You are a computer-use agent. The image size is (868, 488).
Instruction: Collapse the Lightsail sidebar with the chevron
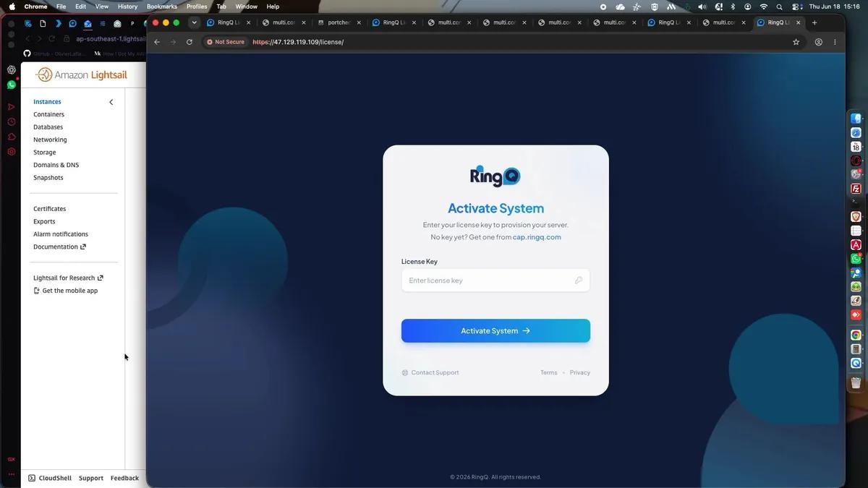[x=111, y=102]
